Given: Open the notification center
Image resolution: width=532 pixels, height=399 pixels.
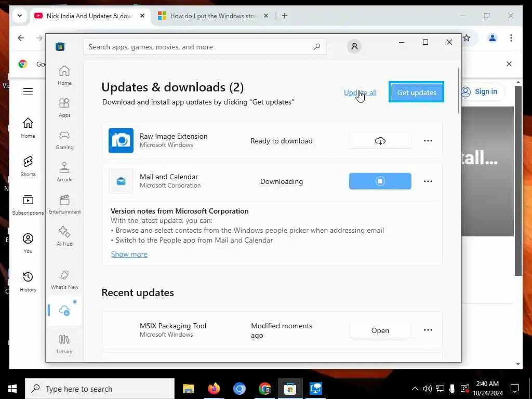Looking at the screenshot, I should point(515,389).
